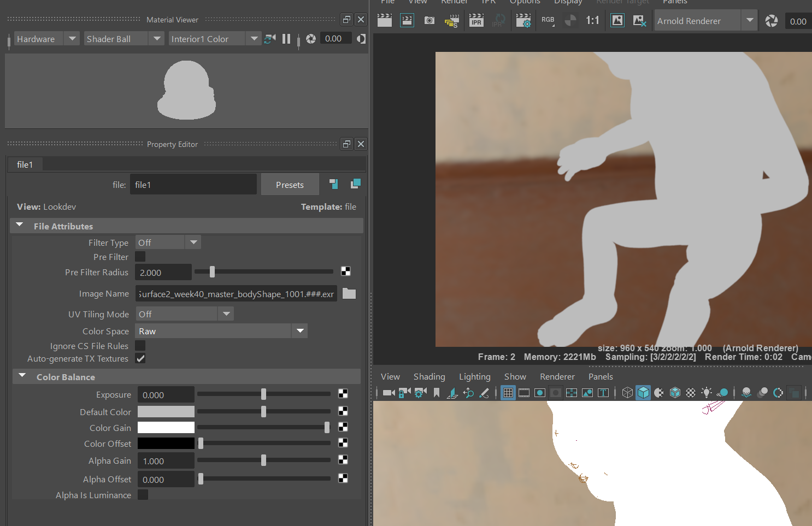Collapse the File Attributes section
The width and height of the screenshot is (812, 526).
pyautogui.click(x=20, y=226)
